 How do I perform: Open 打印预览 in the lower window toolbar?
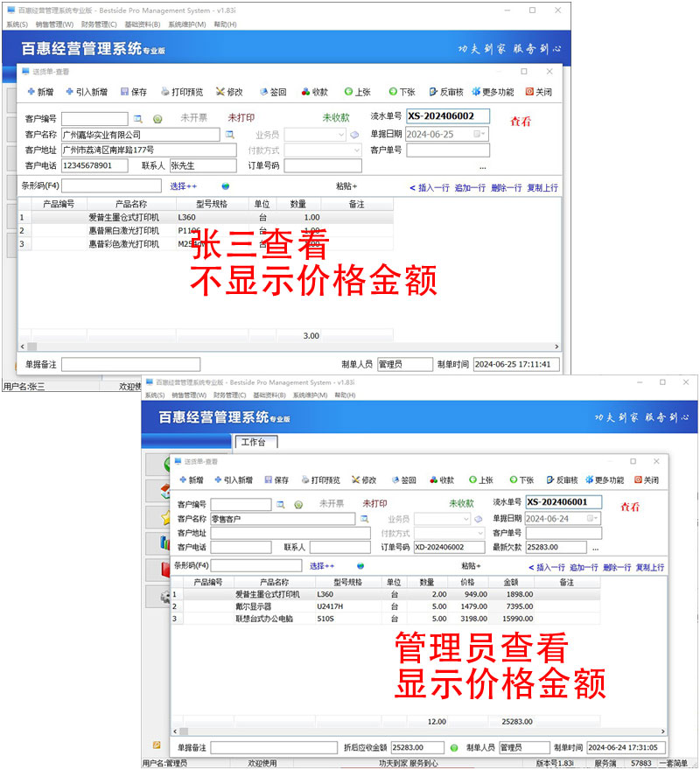tap(321, 479)
